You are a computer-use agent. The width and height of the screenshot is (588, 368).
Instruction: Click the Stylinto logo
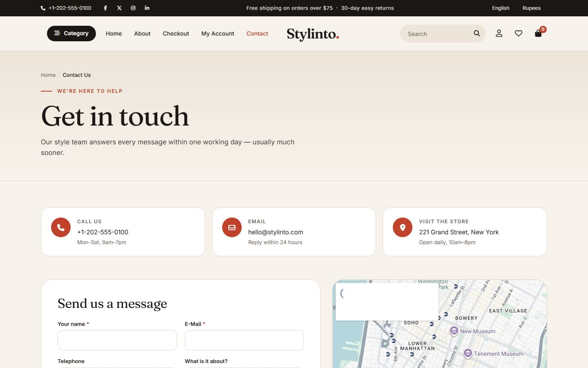tap(313, 34)
